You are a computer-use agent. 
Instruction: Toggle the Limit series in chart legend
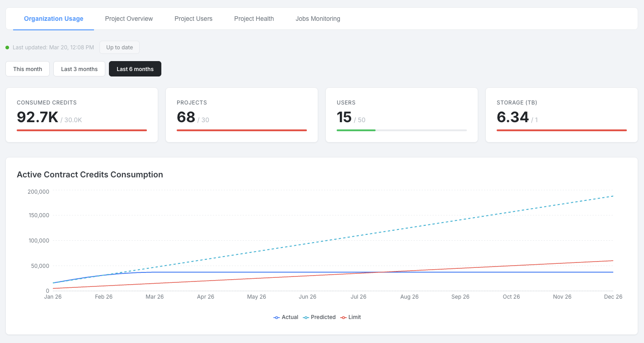tap(351, 317)
